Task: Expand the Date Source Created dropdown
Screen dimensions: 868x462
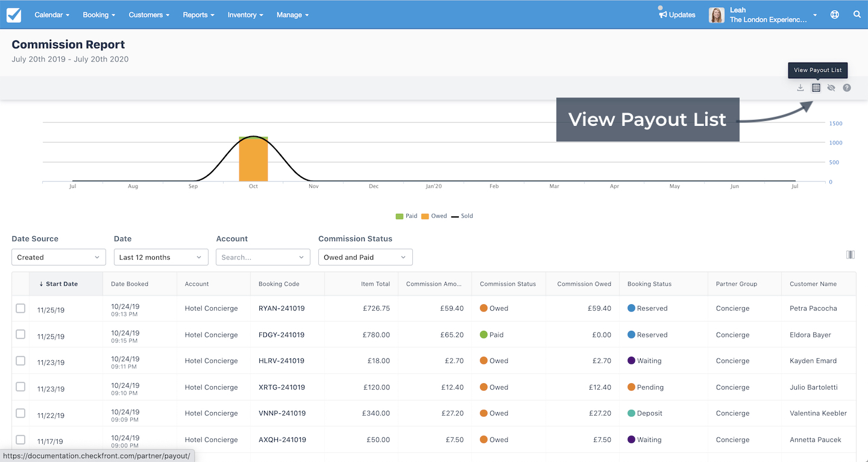Action: tap(58, 257)
